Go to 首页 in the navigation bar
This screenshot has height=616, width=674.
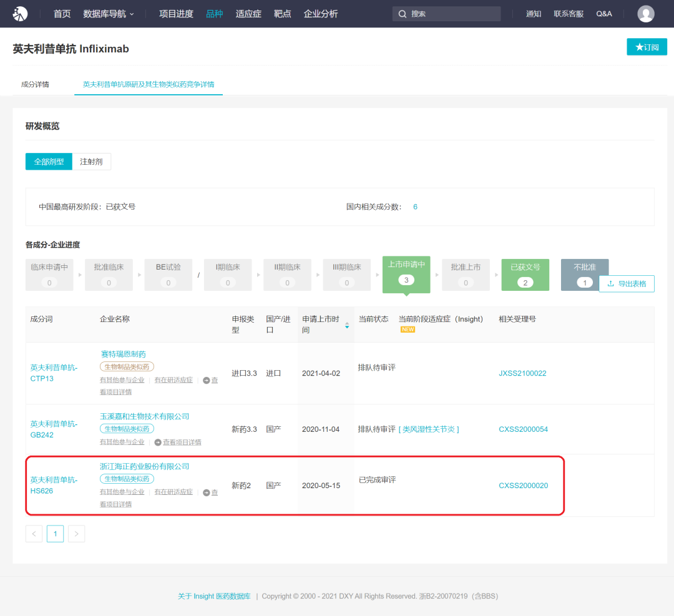[62, 14]
